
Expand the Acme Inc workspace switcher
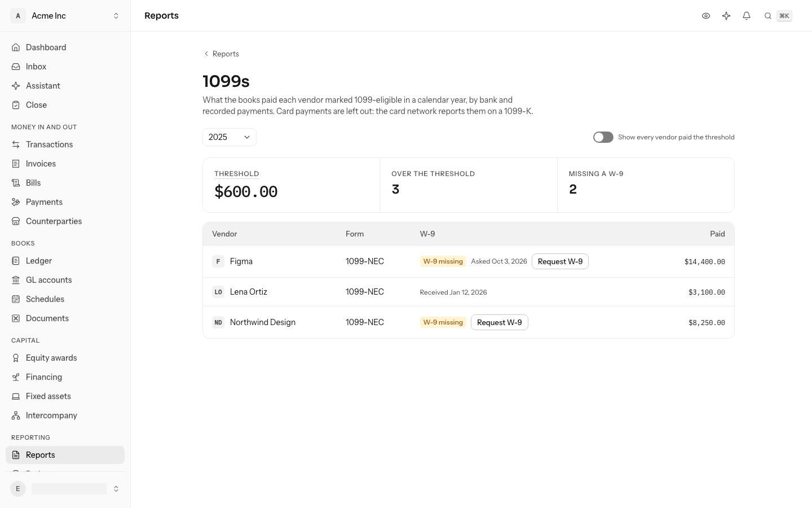pyautogui.click(x=65, y=16)
